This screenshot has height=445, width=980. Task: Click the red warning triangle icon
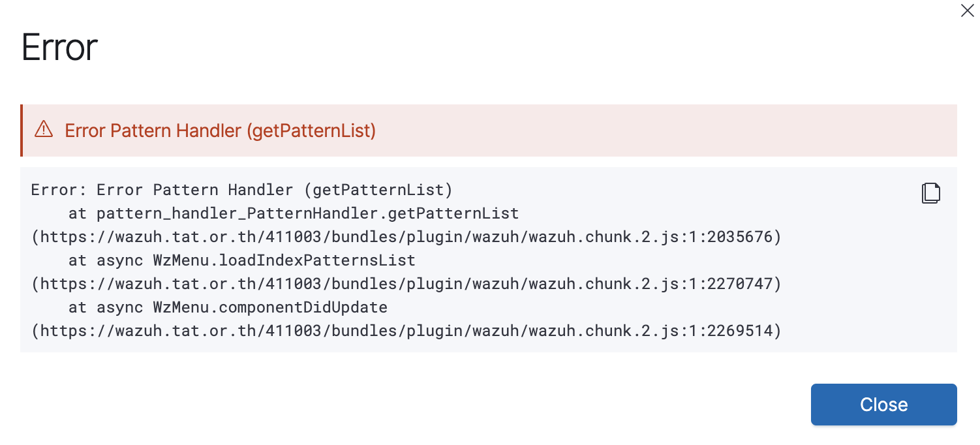[x=44, y=130]
